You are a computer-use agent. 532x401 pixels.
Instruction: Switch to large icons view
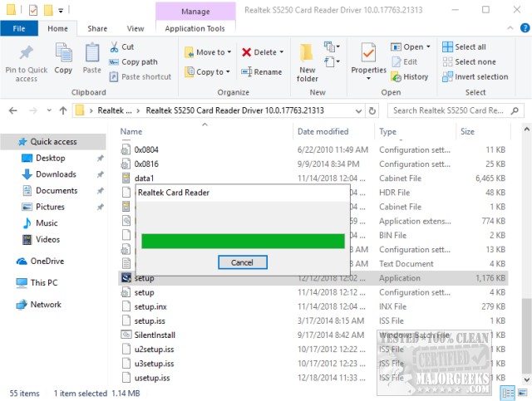(522, 394)
